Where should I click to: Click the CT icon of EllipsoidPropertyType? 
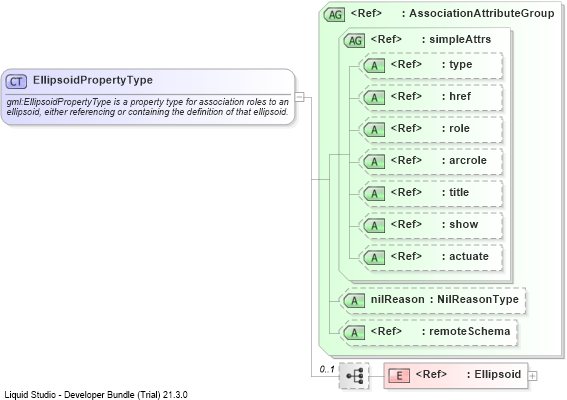(16, 81)
